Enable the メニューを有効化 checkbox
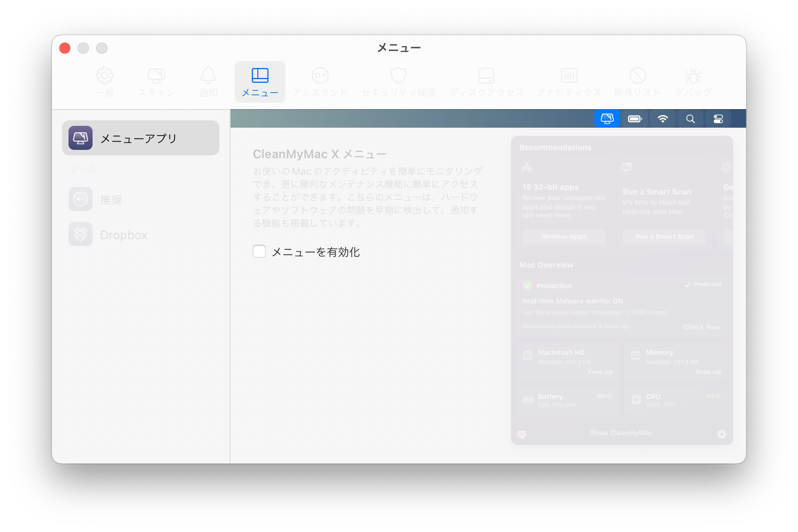The image size is (798, 532). 259,251
